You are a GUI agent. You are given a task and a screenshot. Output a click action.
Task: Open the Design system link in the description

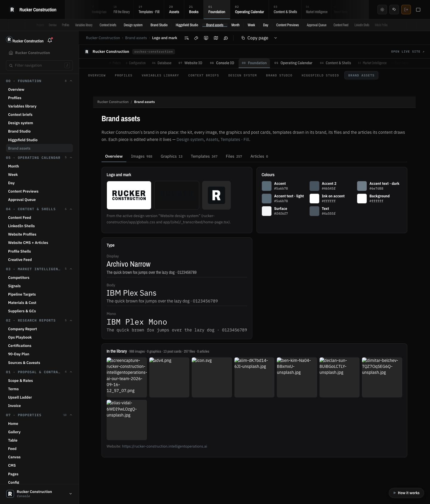pyautogui.click(x=190, y=139)
